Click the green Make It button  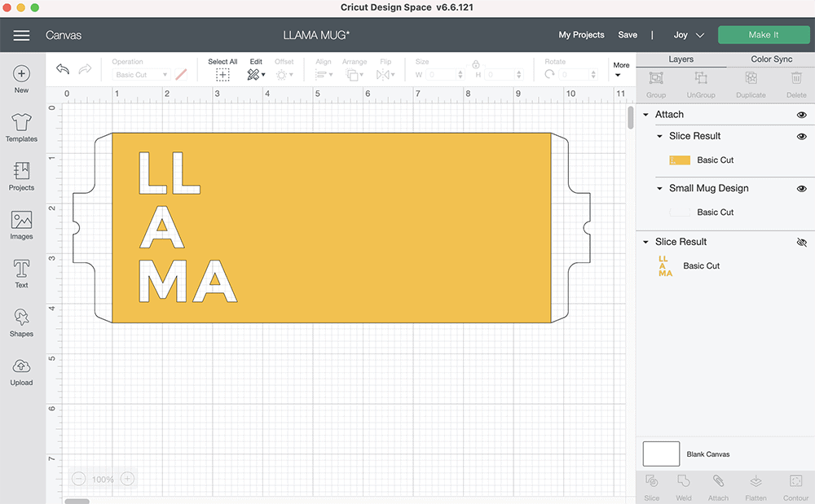764,35
